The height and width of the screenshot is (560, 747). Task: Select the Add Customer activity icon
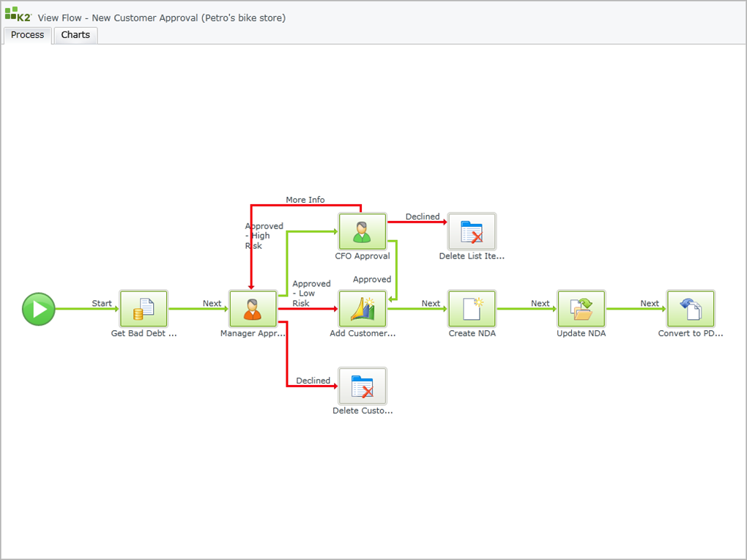362,309
